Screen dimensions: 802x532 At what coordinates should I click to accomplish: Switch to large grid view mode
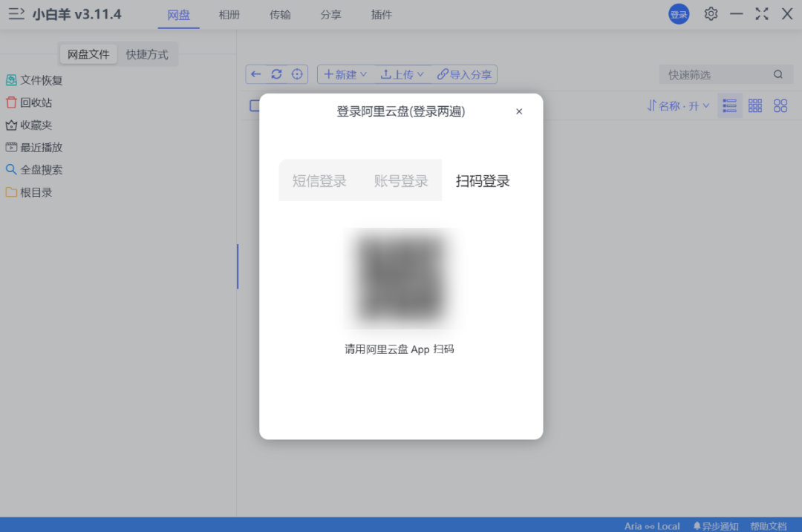click(x=780, y=106)
